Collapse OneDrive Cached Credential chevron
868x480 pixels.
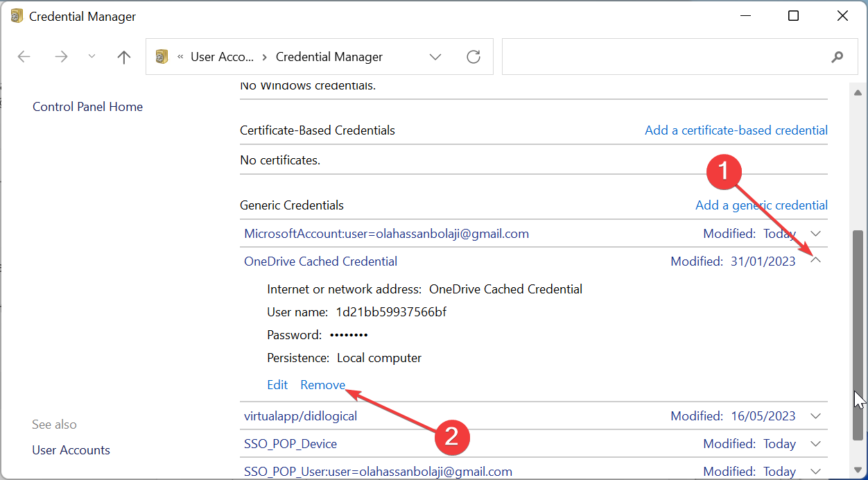[x=816, y=262]
